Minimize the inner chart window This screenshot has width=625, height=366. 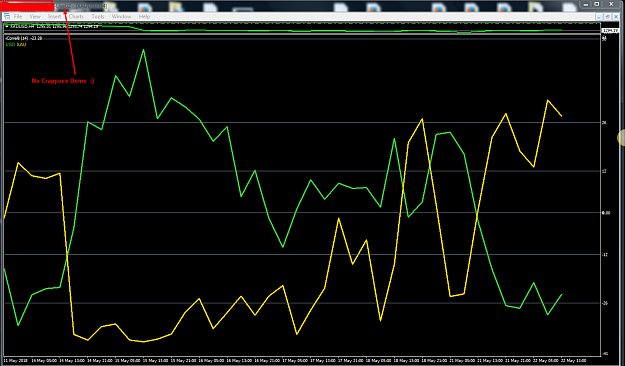coord(599,16)
